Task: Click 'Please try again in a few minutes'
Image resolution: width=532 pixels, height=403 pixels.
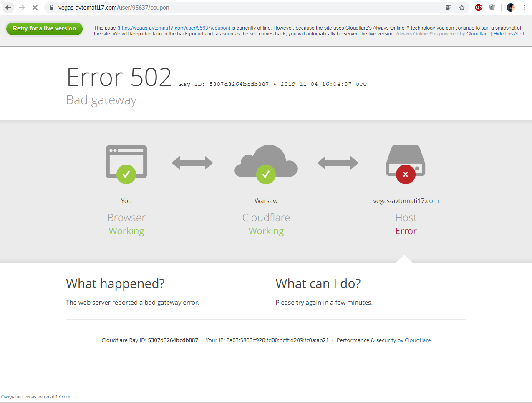Action: tap(324, 303)
